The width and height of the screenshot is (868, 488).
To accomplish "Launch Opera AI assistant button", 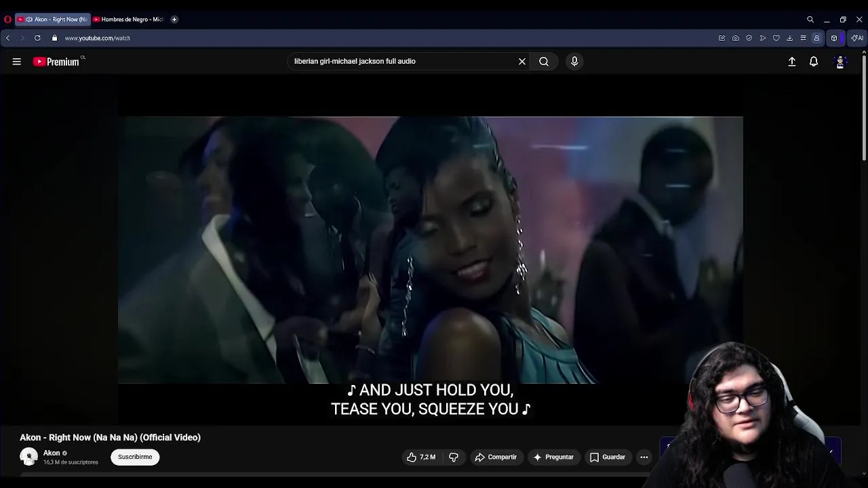I will pos(858,38).
